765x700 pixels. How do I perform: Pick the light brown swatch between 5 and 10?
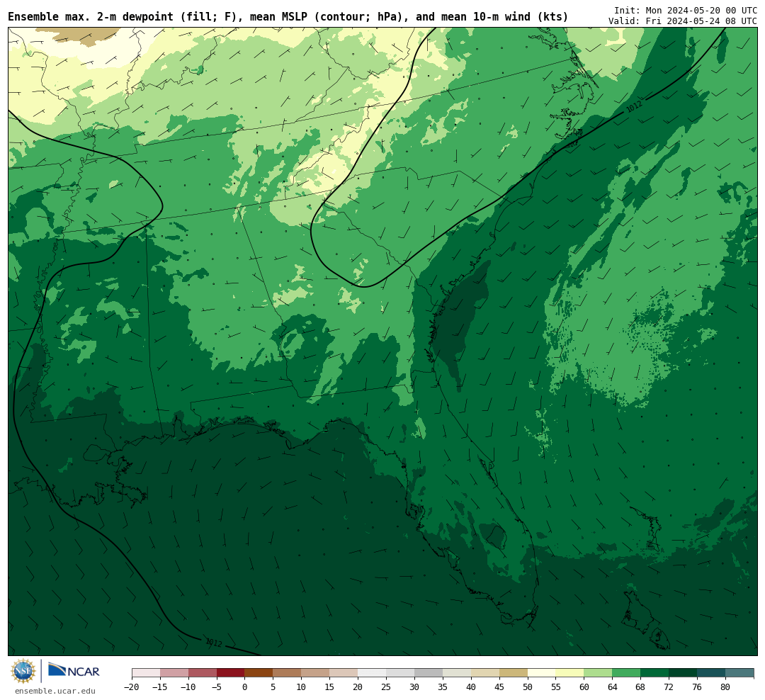coord(288,673)
